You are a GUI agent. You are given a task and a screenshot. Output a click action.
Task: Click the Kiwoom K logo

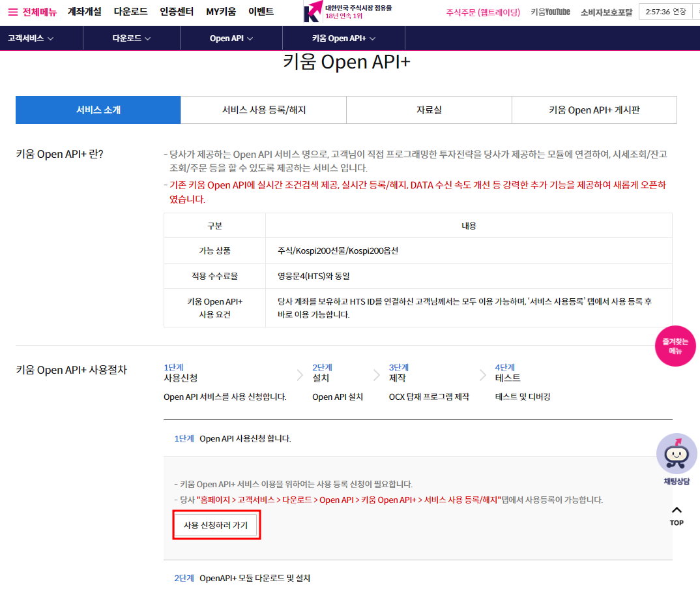[x=313, y=12]
